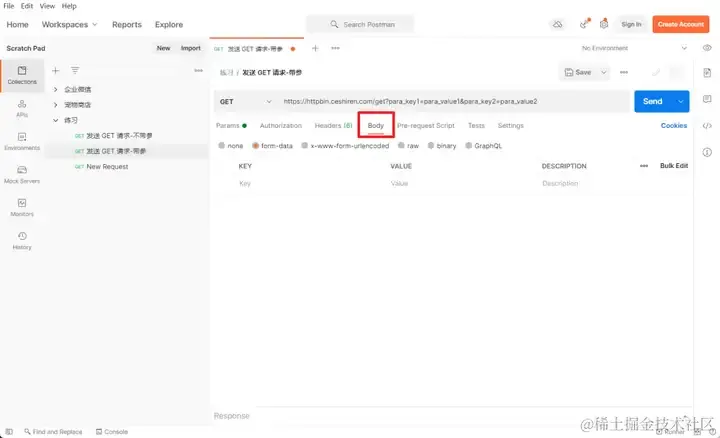Toggle the sidebar icon in status bar

click(x=9, y=432)
